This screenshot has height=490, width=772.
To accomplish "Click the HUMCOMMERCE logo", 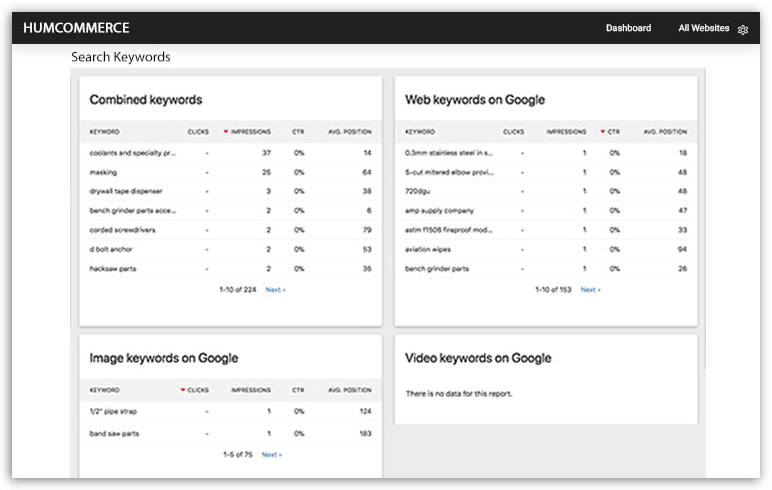I will 76,28.
